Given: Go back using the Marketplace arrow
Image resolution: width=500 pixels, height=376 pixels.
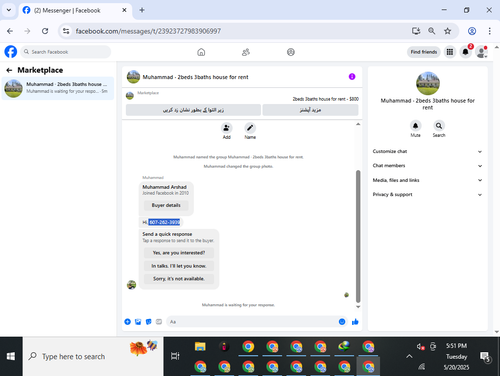Looking at the screenshot, I should (x=9, y=70).
